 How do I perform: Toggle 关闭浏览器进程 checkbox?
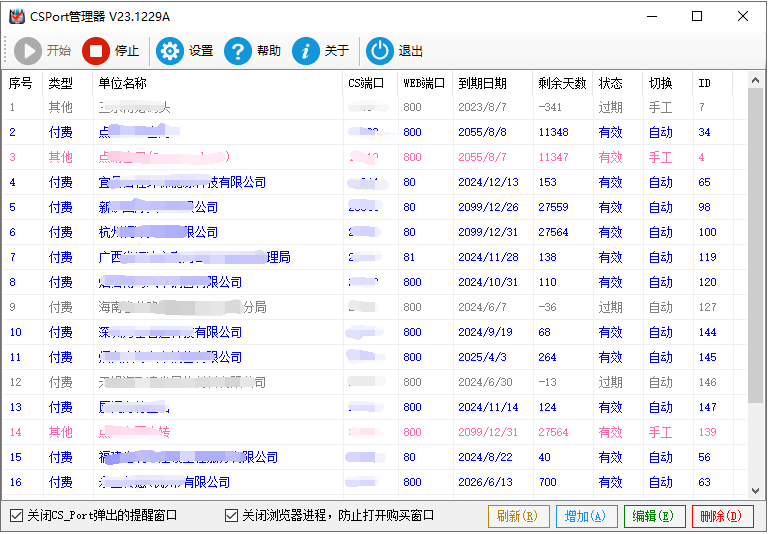[x=232, y=516]
